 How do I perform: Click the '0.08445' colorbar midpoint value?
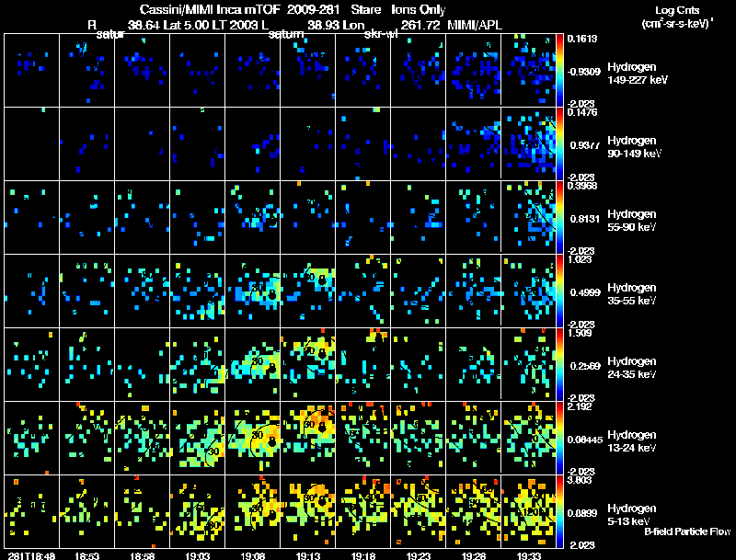[584, 440]
